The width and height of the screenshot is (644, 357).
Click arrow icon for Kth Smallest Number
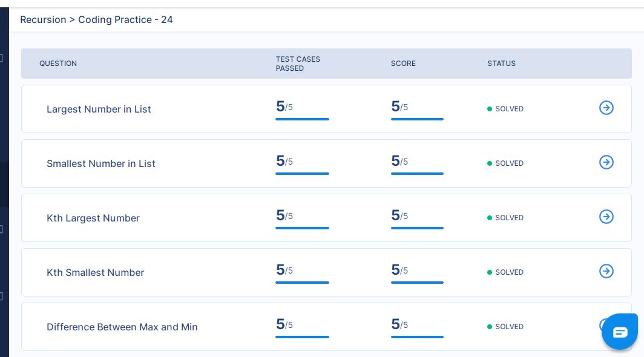(x=606, y=271)
